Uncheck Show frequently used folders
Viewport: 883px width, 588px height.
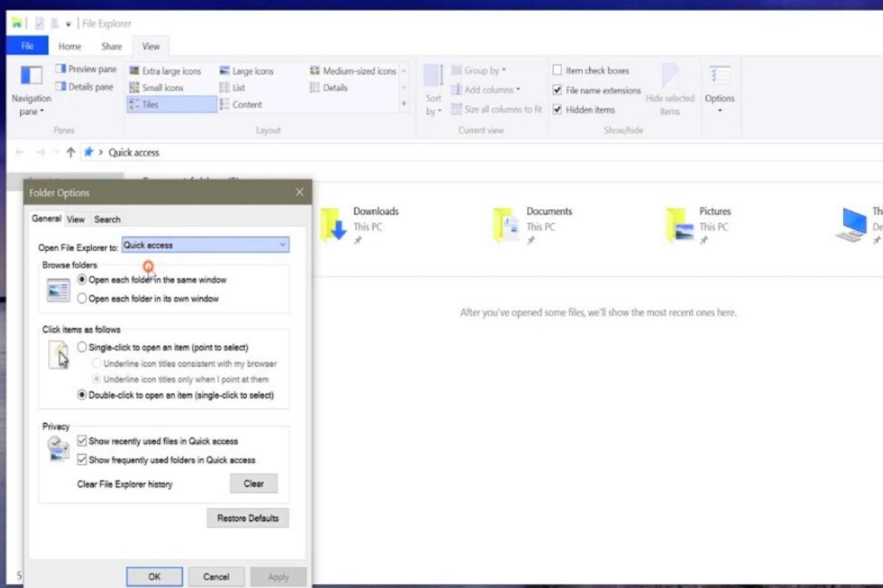coord(82,459)
